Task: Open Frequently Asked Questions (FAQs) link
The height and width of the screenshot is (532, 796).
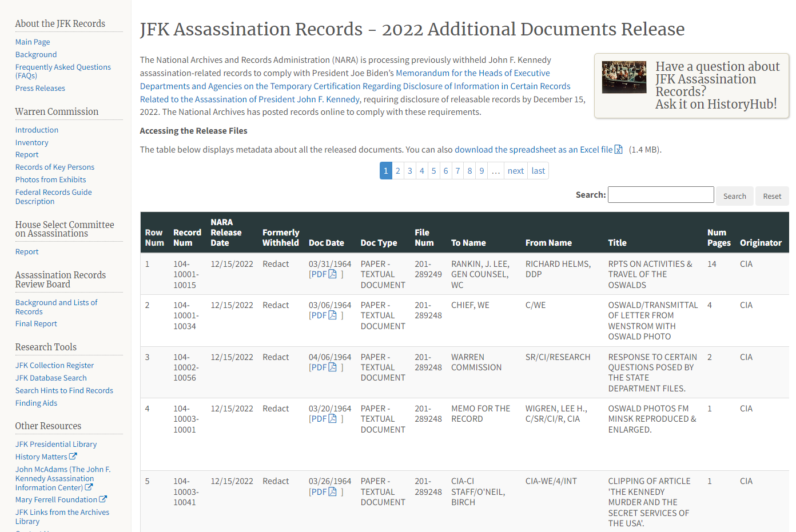Action: click(63, 71)
